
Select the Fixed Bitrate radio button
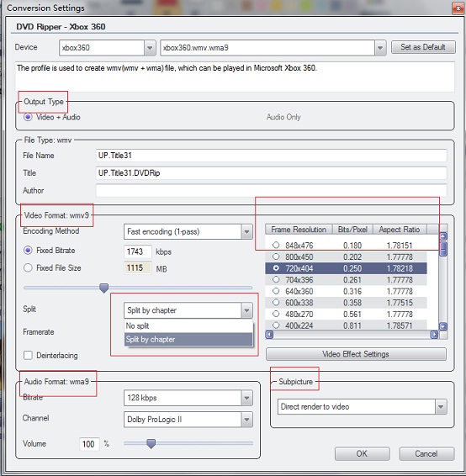click(x=28, y=251)
